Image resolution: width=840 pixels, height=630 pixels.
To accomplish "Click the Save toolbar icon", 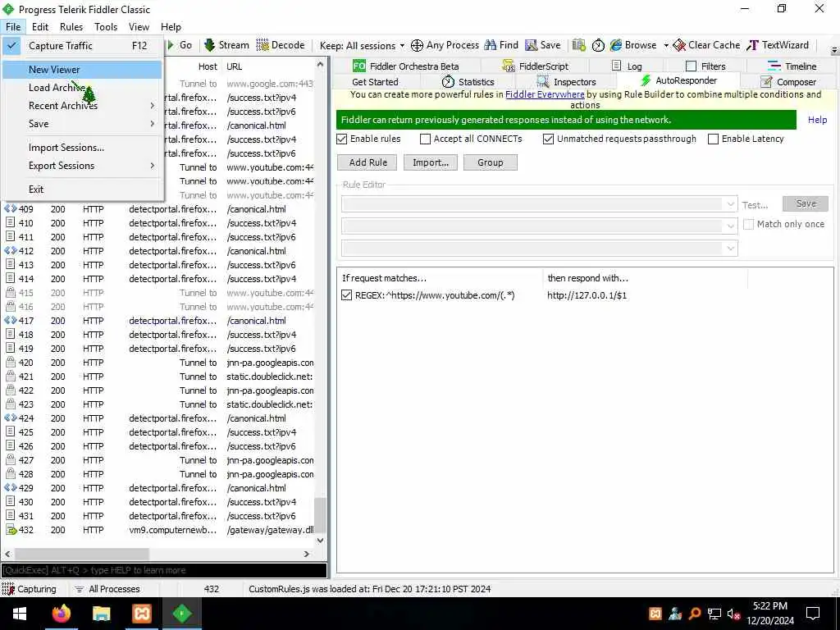I will (x=531, y=45).
